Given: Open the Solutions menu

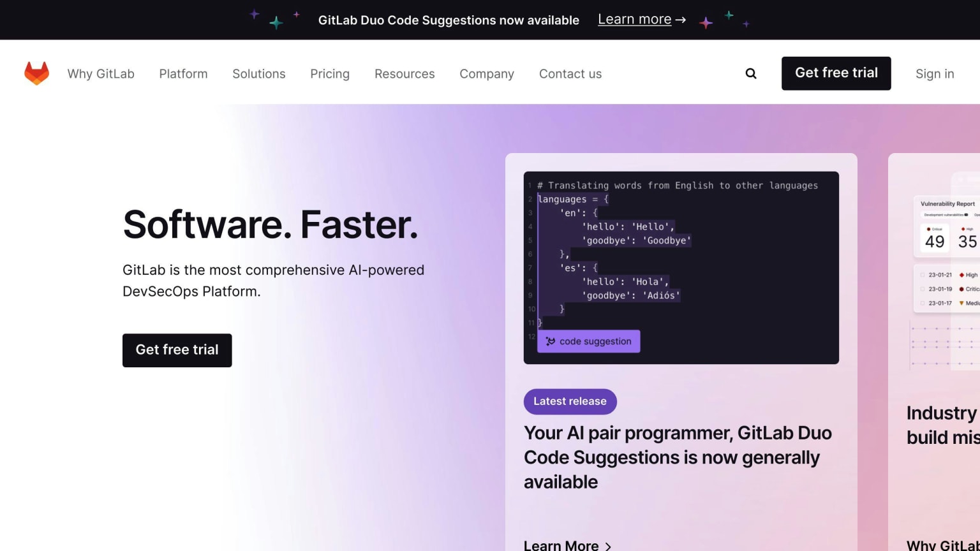Looking at the screenshot, I should 259,73.
